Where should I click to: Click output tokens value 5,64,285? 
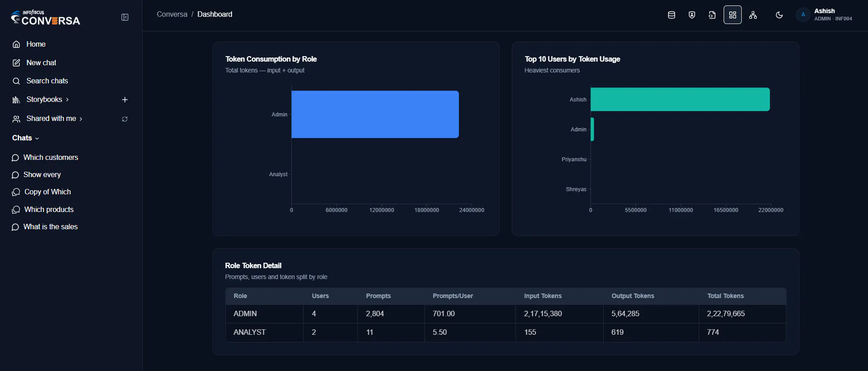point(625,313)
